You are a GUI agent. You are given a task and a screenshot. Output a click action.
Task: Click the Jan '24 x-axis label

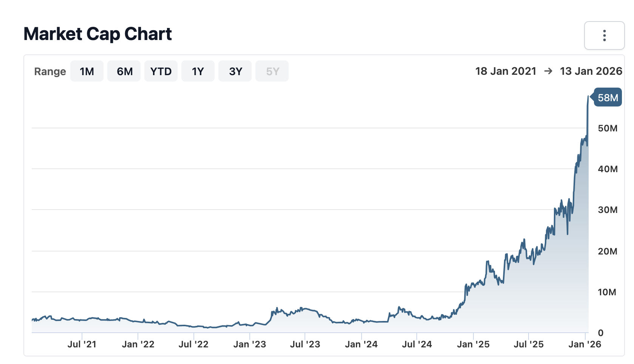coord(361,344)
